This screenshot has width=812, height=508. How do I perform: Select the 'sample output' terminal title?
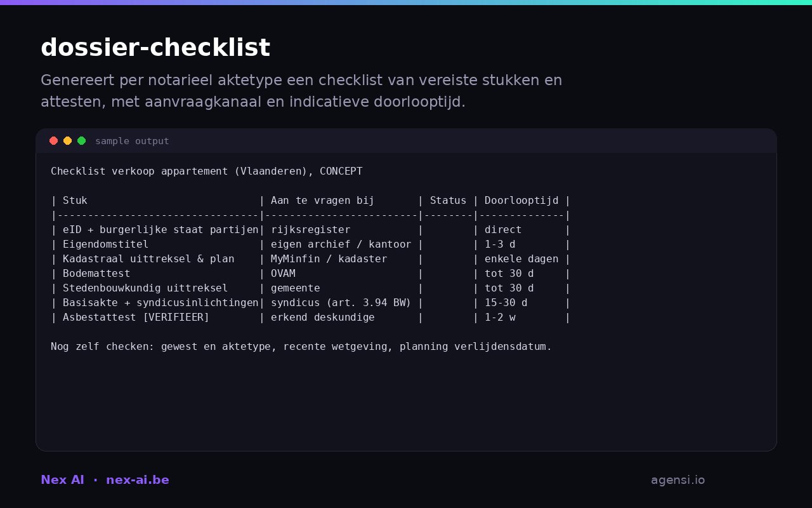click(132, 141)
